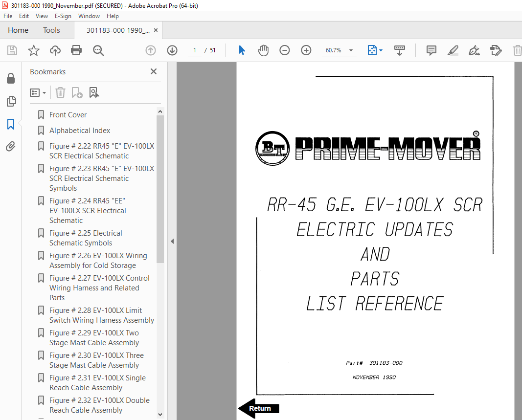
Task: Click the trash icon at toolbar's right end
Action: click(x=517, y=50)
